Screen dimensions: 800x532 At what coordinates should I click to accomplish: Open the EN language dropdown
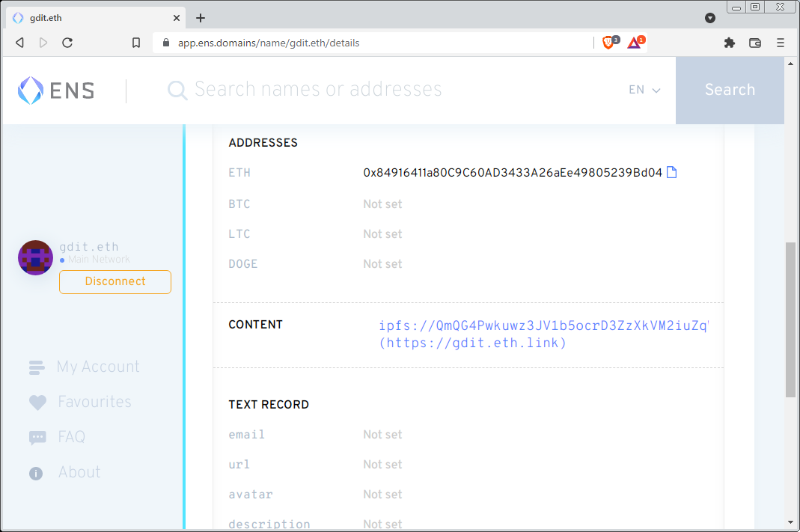[644, 90]
